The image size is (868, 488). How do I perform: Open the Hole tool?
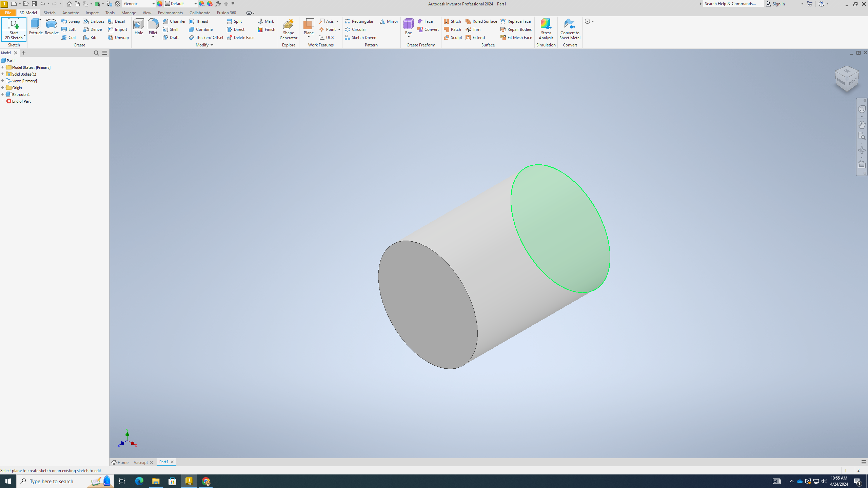point(139,27)
